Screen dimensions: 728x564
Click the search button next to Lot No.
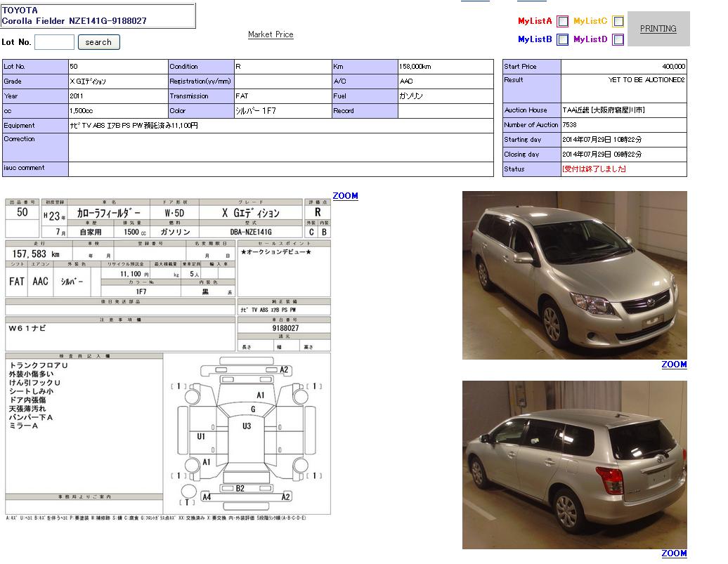(98, 42)
